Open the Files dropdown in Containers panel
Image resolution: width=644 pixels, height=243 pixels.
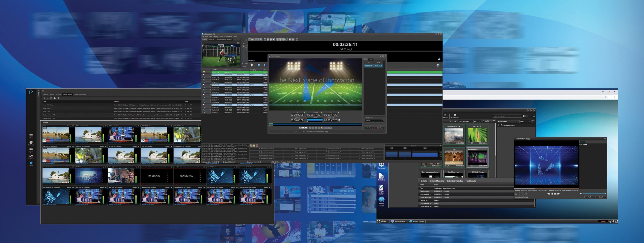tap(525, 121)
